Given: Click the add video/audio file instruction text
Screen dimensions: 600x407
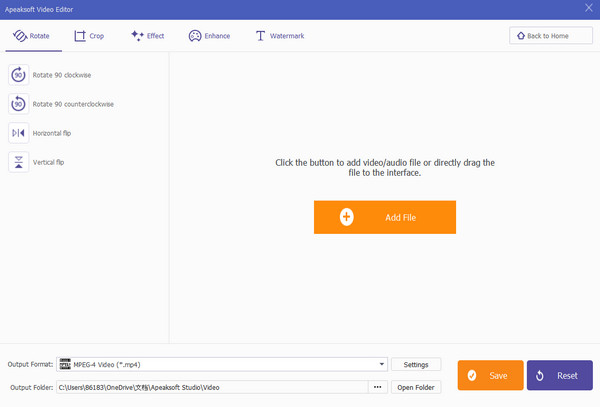Looking at the screenshot, I should (x=385, y=168).
